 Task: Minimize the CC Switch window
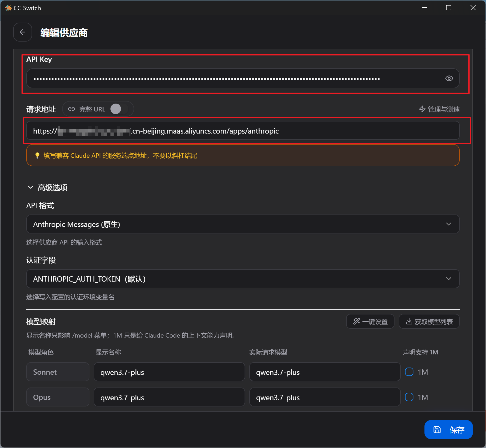click(x=424, y=8)
